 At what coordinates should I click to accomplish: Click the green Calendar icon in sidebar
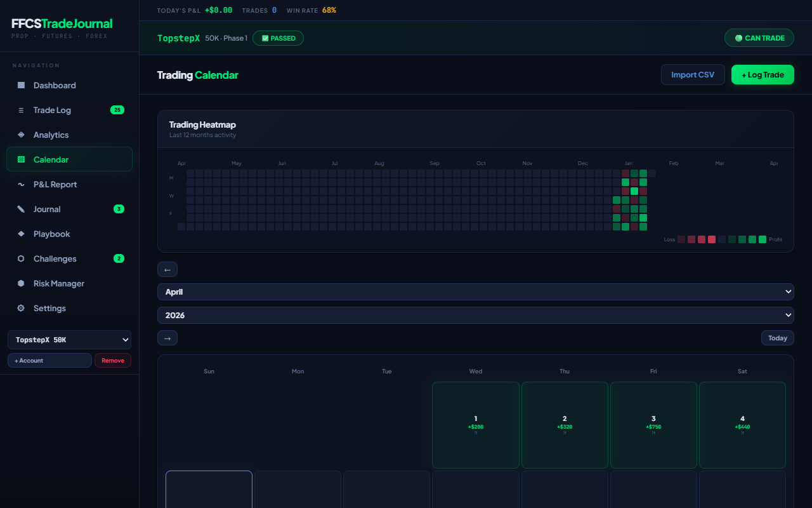(x=21, y=159)
